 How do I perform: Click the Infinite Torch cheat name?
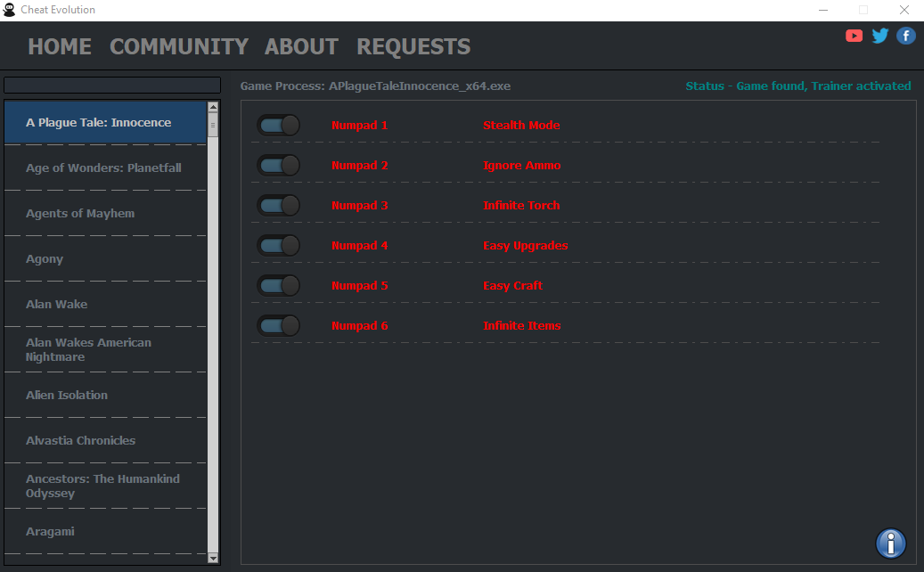(521, 205)
